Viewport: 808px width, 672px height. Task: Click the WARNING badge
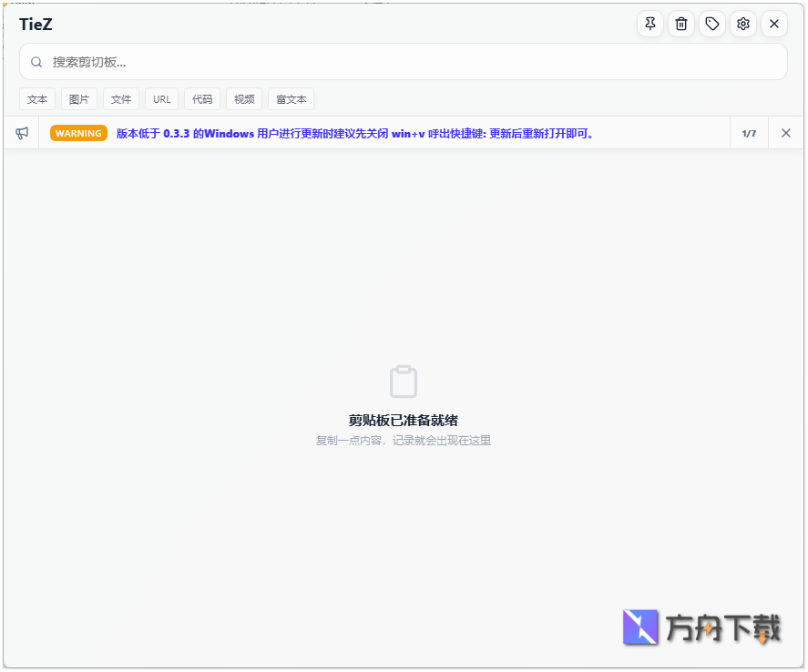[x=78, y=133]
